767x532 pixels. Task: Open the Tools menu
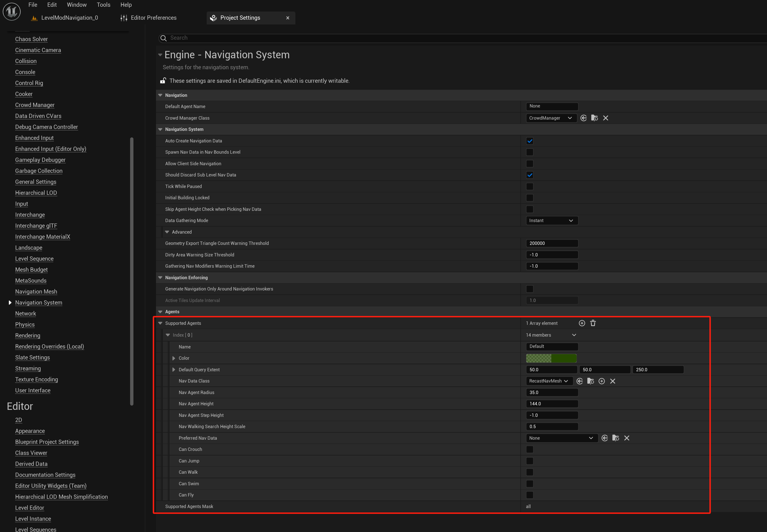coord(103,5)
